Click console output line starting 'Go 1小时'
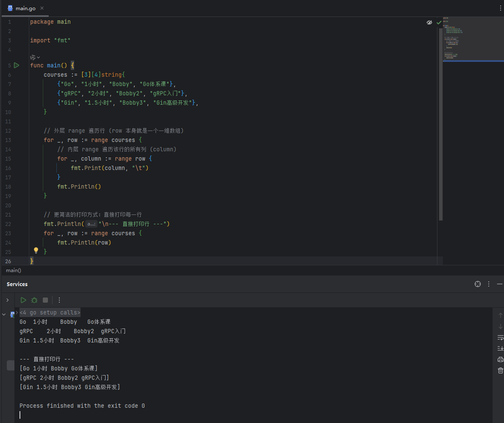Viewport: 504px width, 423px height. (x=65, y=322)
